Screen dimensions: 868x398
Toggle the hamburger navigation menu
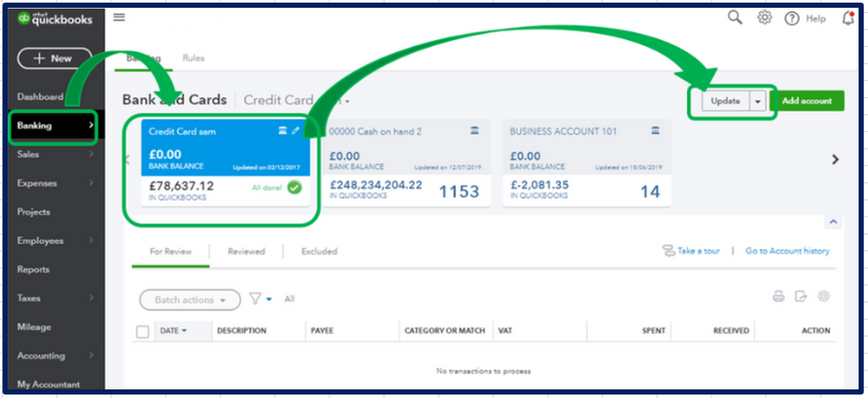pyautogui.click(x=119, y=17)
